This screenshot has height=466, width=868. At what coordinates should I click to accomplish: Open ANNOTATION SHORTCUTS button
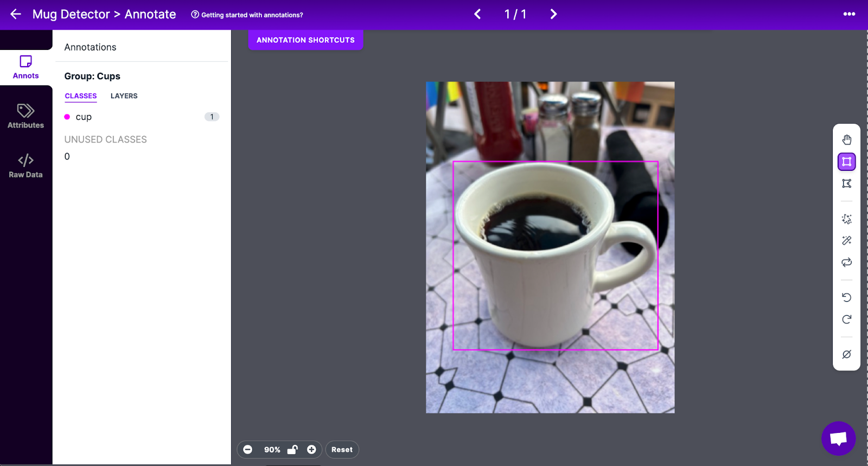pos(305,40)
